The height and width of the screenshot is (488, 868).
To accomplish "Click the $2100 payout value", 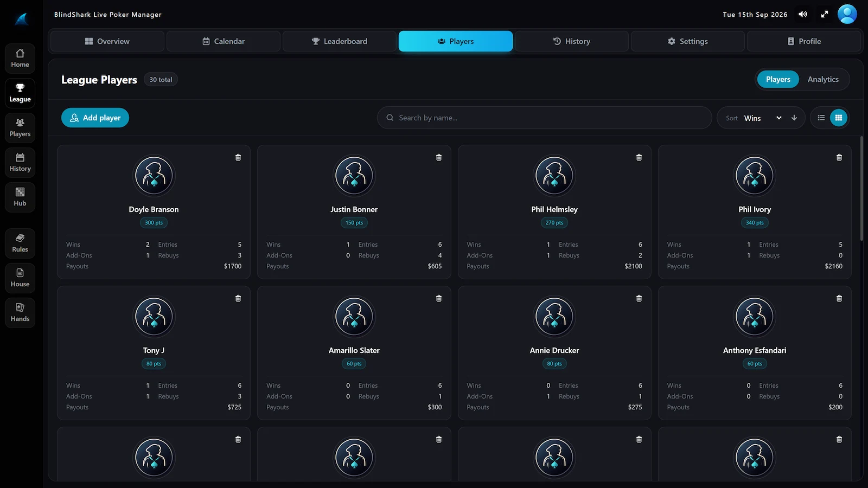I will (x=633, y=266).
